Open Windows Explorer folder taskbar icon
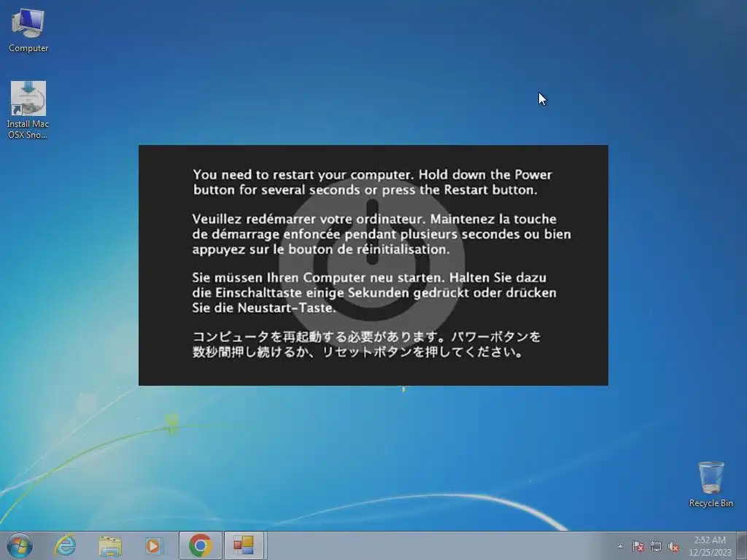This screenshot has height=560, width=747. coord(110,545)
